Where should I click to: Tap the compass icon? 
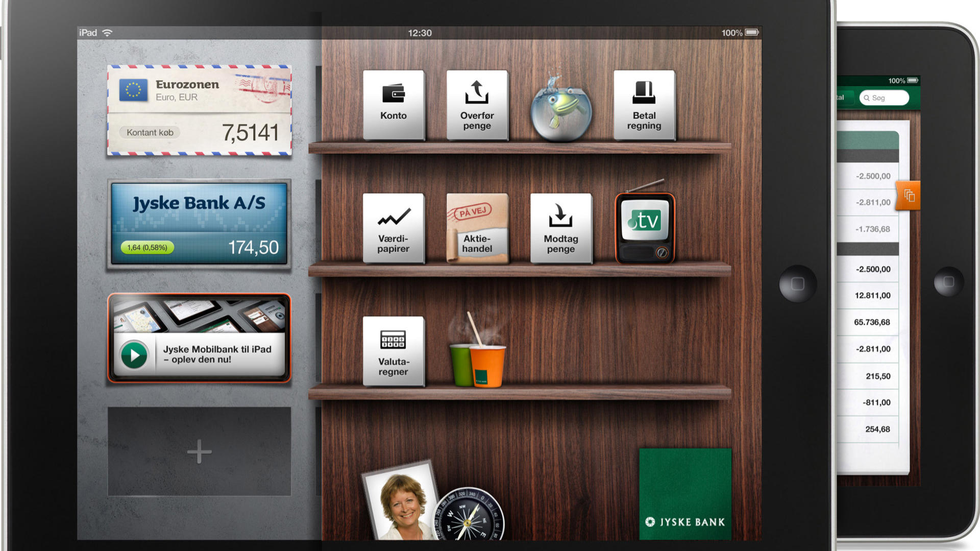tap(469, 515)
